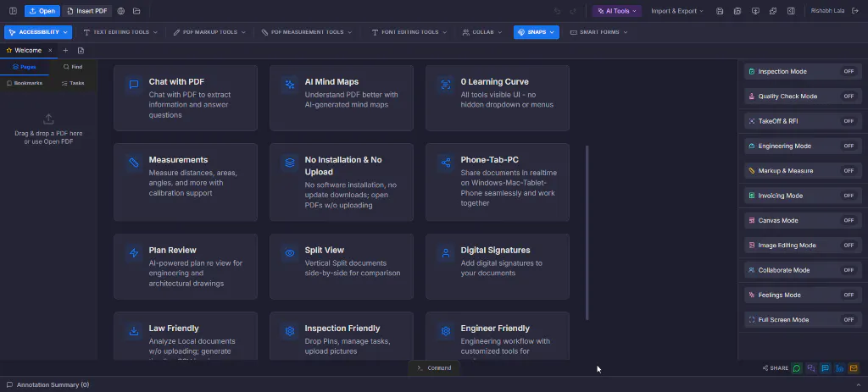Image resolution: width=868 pixels, height=392 pixels.
Task: Click the Digital Signatures person icon
Action: [446, 253]
